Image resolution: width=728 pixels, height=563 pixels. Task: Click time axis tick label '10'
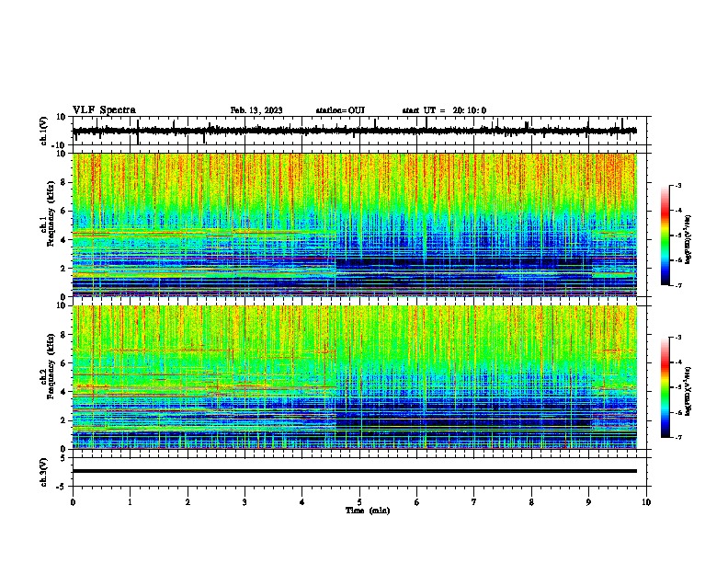pyautogui.click(x=646, y=502)
